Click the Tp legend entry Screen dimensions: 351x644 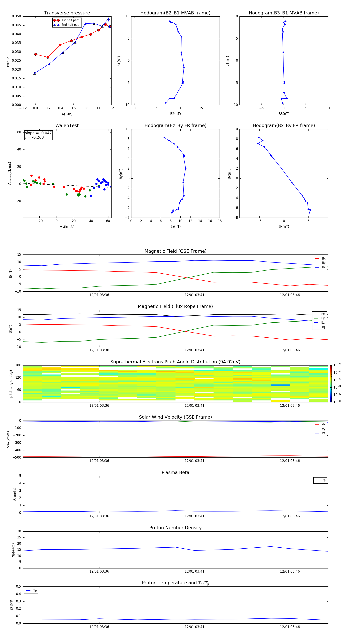tap(31, 591)
